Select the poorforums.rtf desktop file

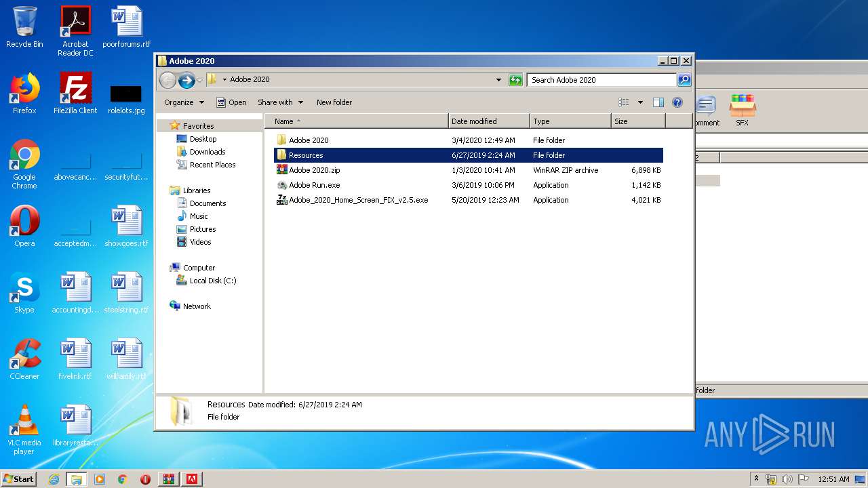[x=126, y=27]
